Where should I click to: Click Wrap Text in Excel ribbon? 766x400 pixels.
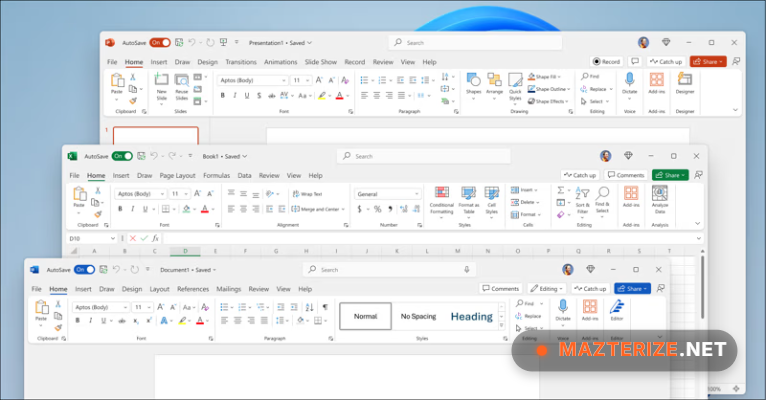click(x=308, y=194)
